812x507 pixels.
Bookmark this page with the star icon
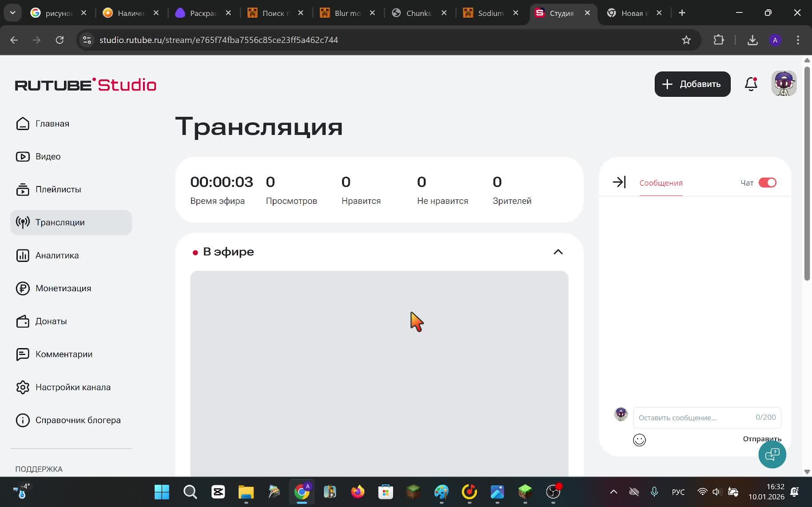(686, 40)
